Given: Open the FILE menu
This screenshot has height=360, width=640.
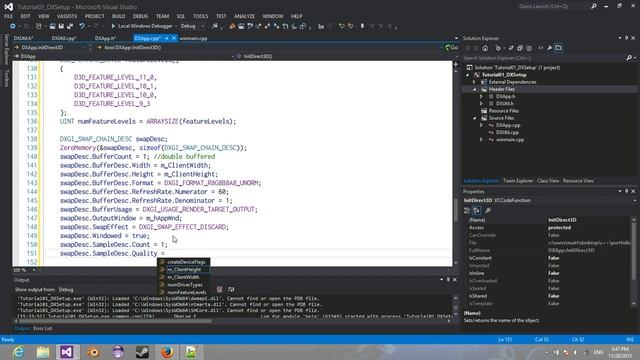Looking at the screenshot, I should (9, 16).
